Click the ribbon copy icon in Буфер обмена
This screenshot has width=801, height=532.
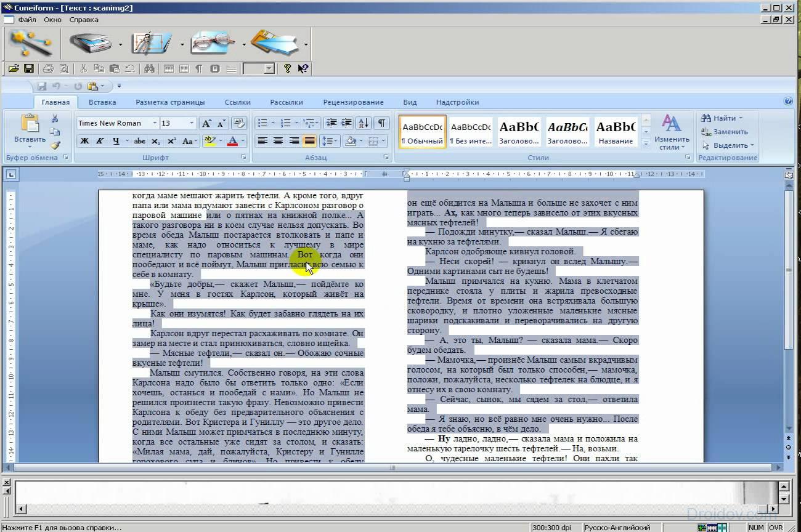click(x=55, y=132)
